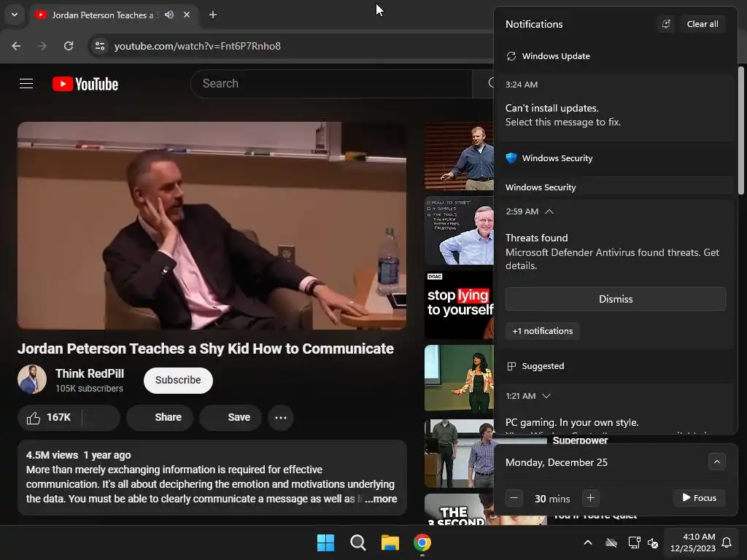Mute the tab using the speaker icon

point(169,15)
